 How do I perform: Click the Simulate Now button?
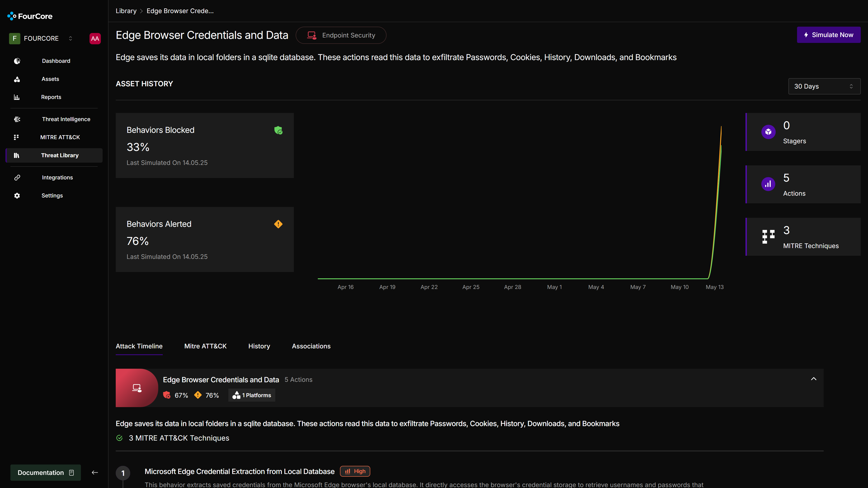click(x=828, y=35)
